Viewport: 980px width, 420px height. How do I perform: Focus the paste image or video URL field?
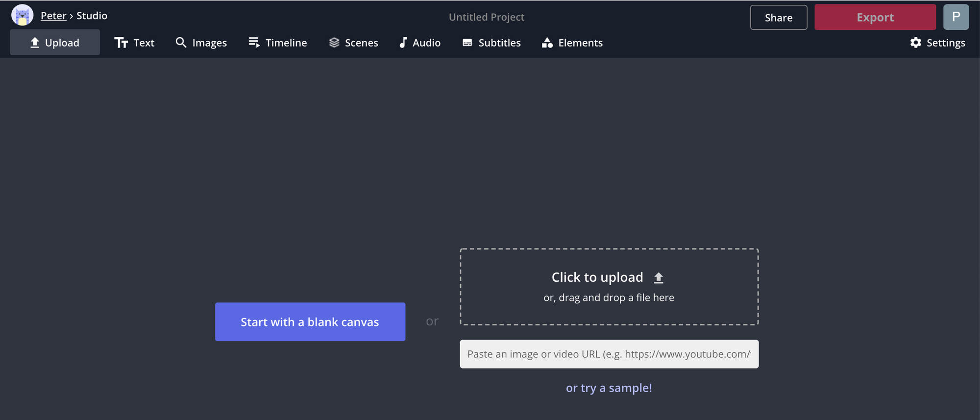(609, 354)
